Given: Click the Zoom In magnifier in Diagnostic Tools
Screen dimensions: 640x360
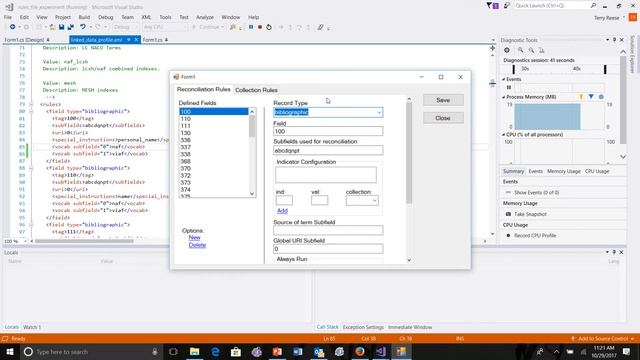Looking at the screenshot, I should pos(520,50).
